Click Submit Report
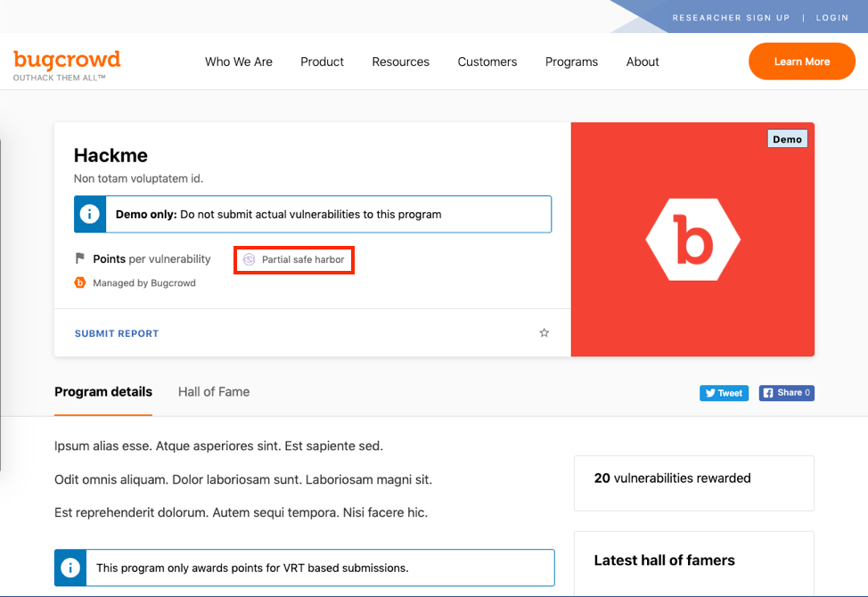The height and width of the screenshot is (597, 868). 117,333
